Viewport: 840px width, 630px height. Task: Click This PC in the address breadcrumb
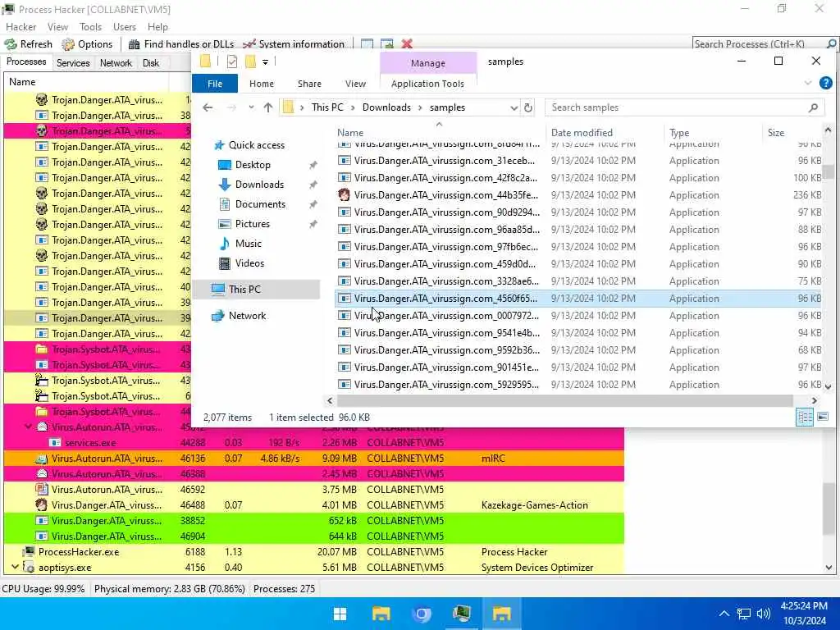[327, 107]
